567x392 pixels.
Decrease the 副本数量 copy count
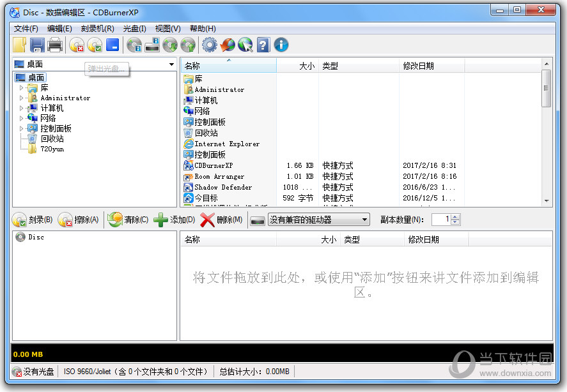(456, 222)
